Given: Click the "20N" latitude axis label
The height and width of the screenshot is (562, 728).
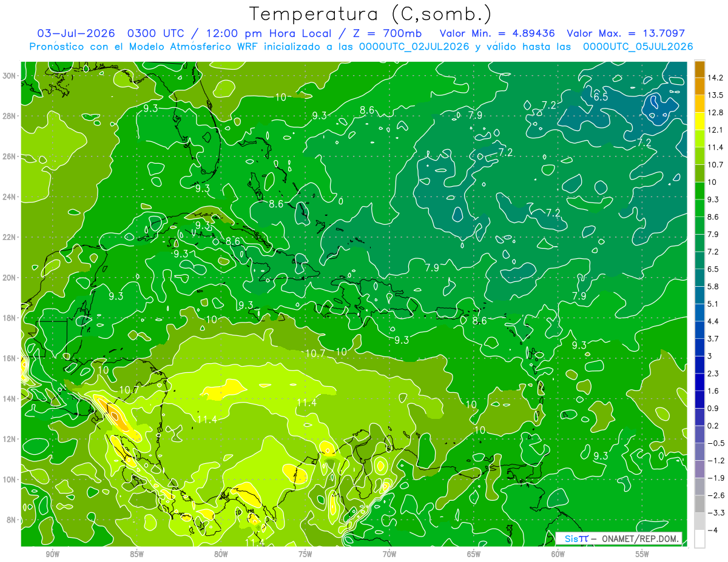Looking at the screenshot, I should pyautogui.click(x=8, y=278).
